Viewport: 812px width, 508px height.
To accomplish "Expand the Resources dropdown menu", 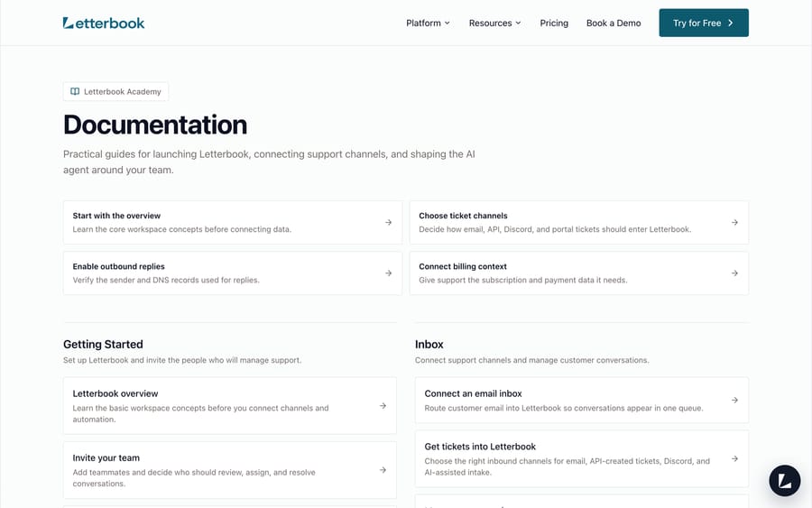I will pyautogui.click(x=495, y=23).
